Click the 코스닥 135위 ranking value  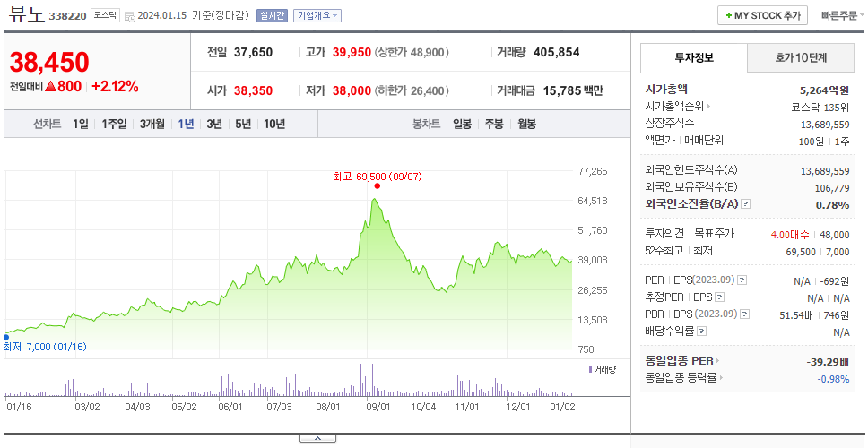(x=820, y=108)
